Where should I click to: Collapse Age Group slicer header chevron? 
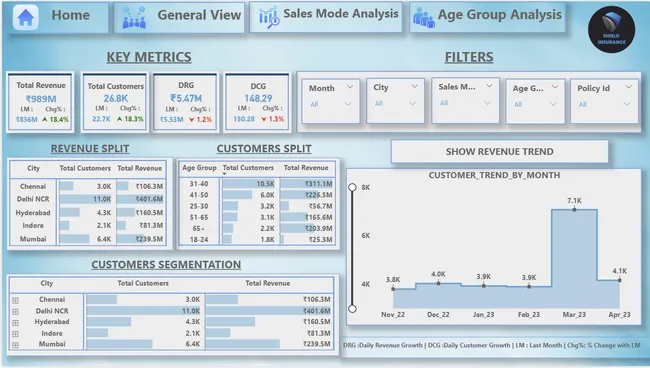555,87
